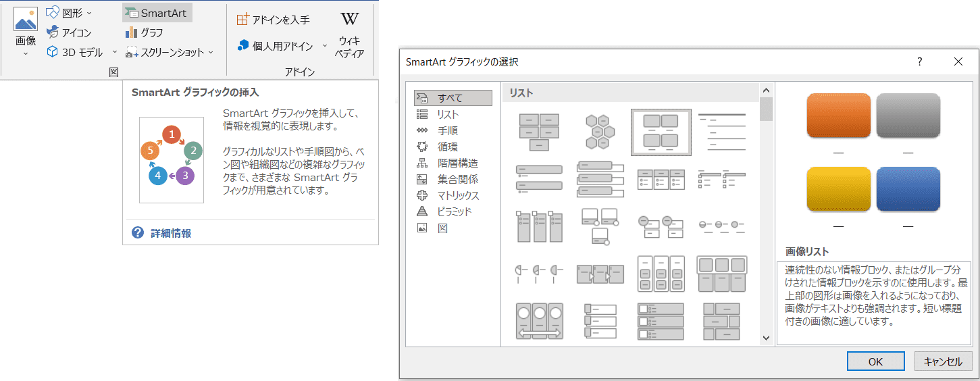This screenshot has width=980, height=381.
Task: Open the アイコン icons gallery
Action: pos(69,32)
